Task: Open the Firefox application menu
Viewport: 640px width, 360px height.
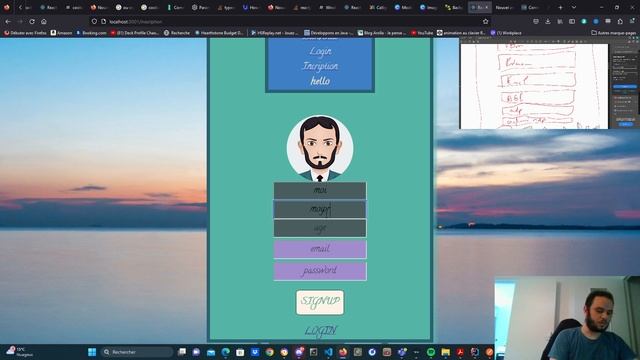Action: [x=632, y=21]
